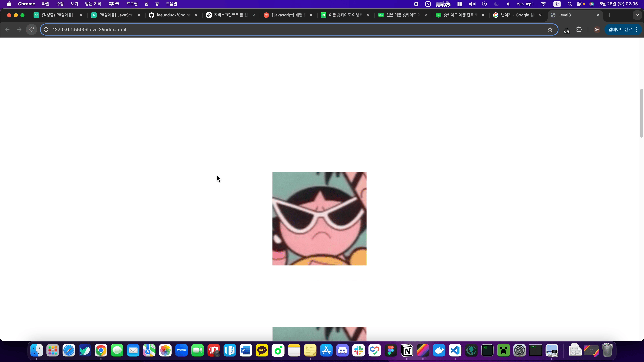
Task: Switch to the leeunduck GitHub tab
Action: tap(173, 15)
